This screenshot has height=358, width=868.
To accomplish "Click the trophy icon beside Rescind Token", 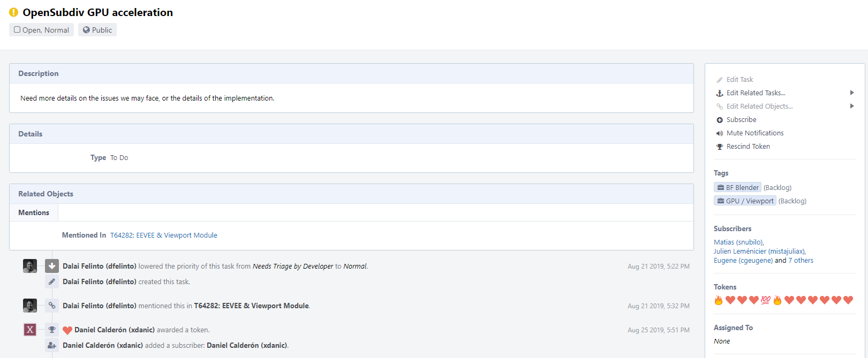I will click(x=720, y=147).
